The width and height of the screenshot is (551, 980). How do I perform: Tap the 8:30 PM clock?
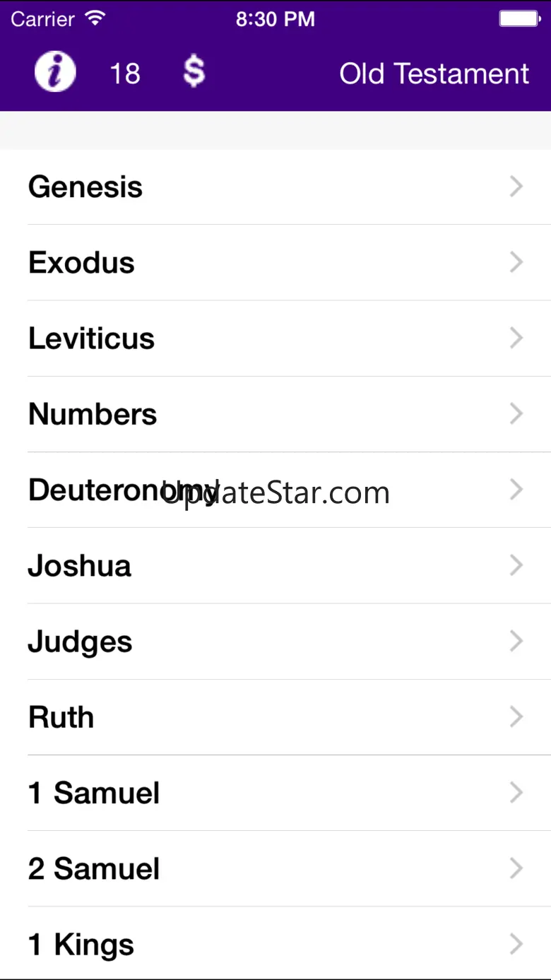pos(275,19)
